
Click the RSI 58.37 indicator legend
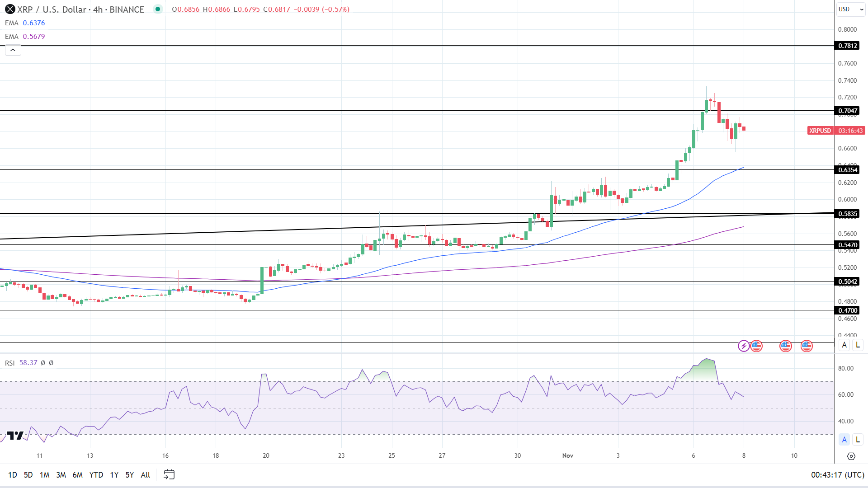click(x=21, y=363)
